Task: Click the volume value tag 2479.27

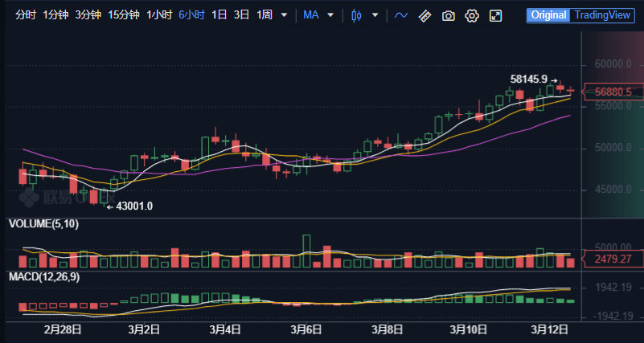Action: 613,259
